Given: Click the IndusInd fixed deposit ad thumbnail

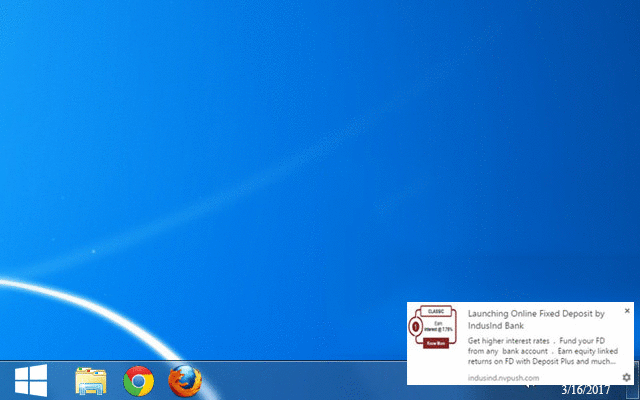Looking at the screenshot, I should pos(433,327).
